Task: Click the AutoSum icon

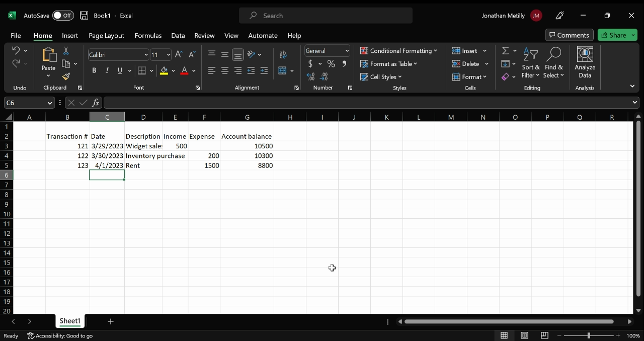Action: point(505,50)
